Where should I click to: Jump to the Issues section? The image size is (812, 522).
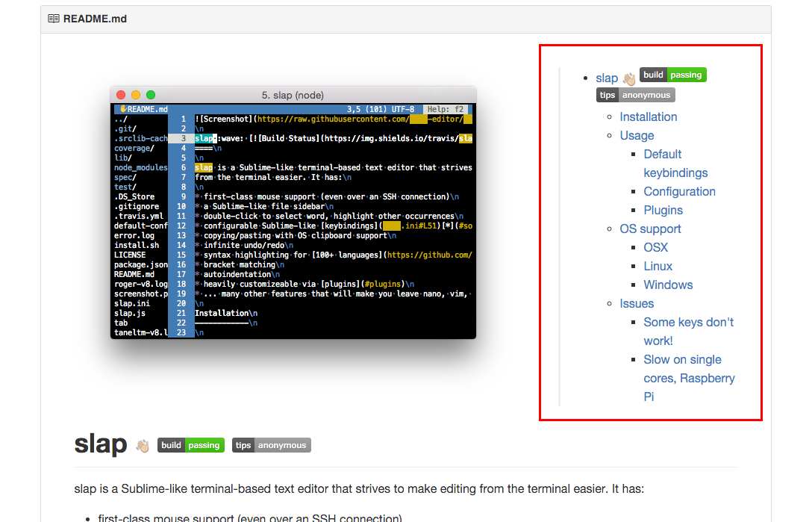(637, 303)
